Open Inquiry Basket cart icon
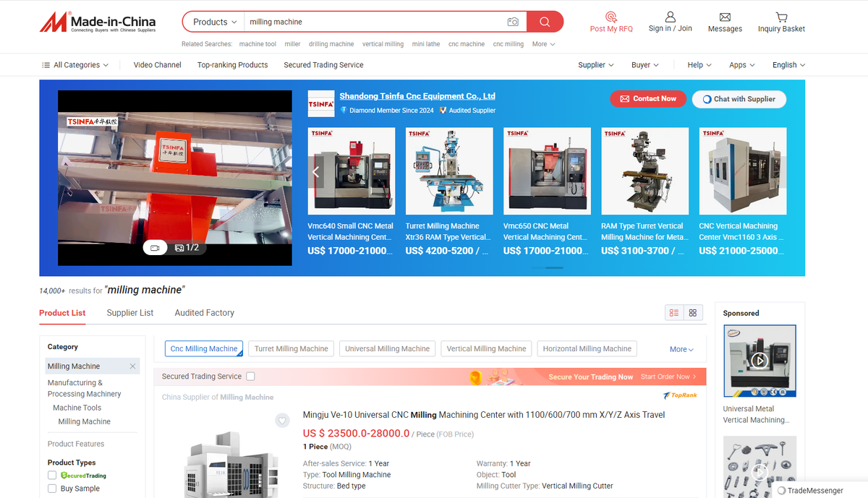The width and height of the screenshot is (868, 498). coord(781,17)
